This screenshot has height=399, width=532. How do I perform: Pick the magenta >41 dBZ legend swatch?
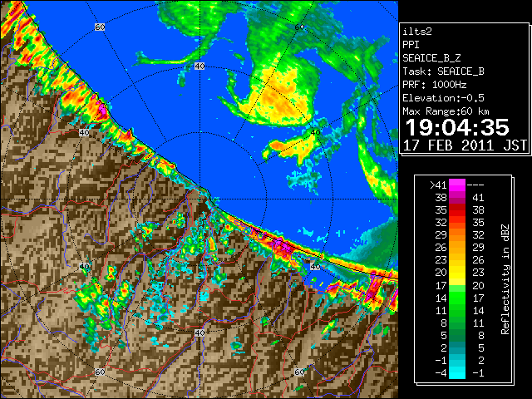(457, 185)
